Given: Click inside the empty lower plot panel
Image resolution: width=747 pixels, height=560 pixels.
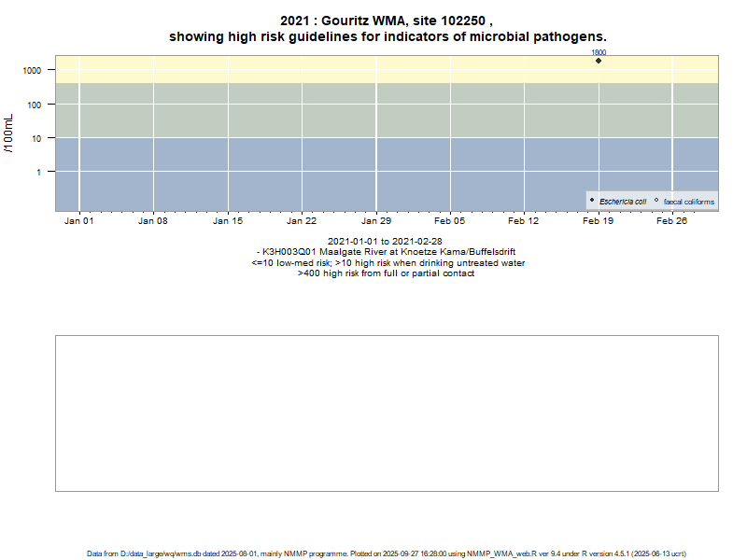Looking at the screenshot, I should (x=387, y=413).
